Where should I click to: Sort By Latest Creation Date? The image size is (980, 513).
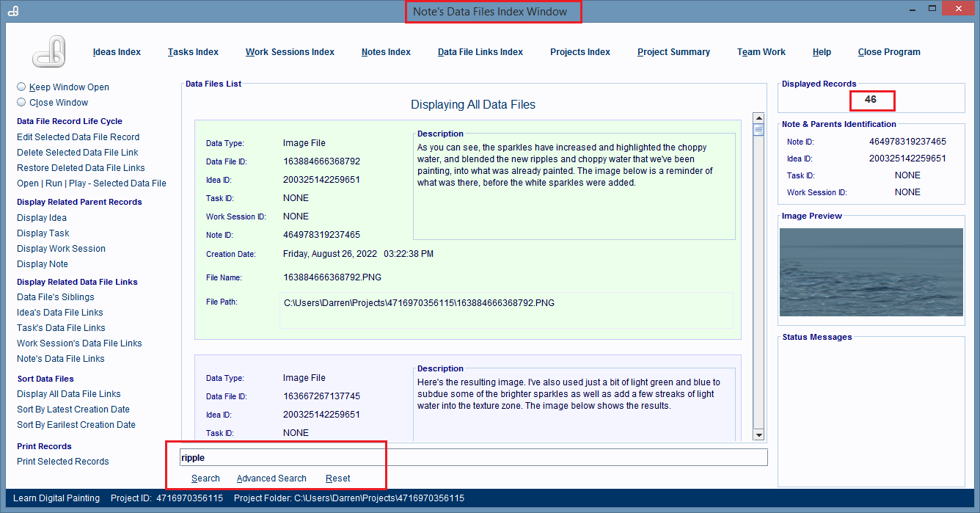point(73,410)
